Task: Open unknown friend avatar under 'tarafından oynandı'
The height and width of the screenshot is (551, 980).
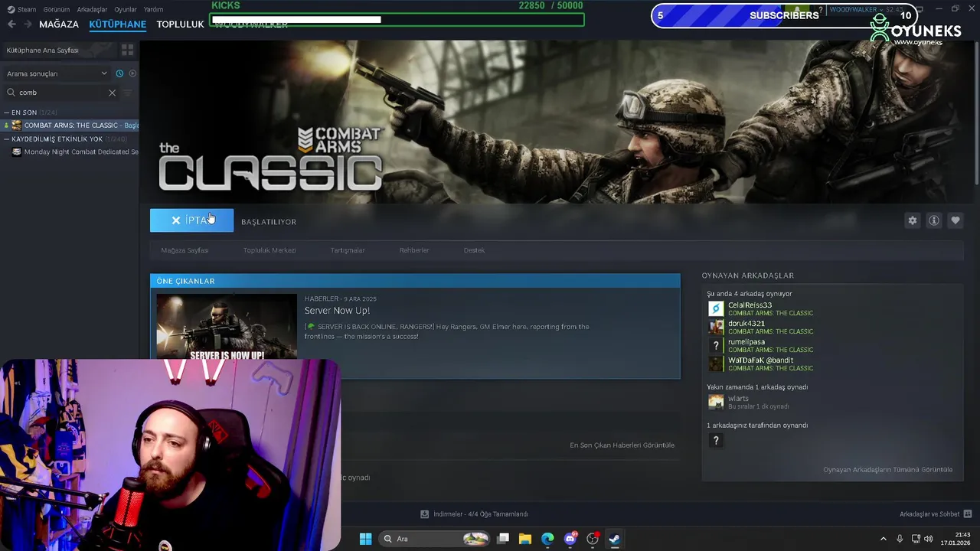Action: 716,441
